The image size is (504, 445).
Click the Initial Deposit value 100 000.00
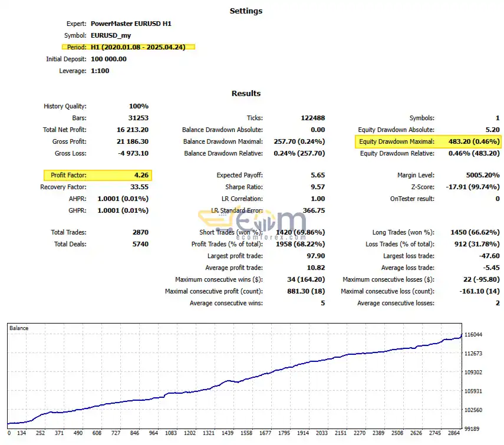click(108, 59)
